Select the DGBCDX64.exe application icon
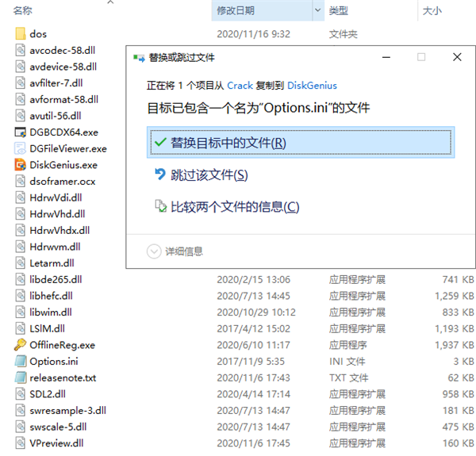 point(21,132)
